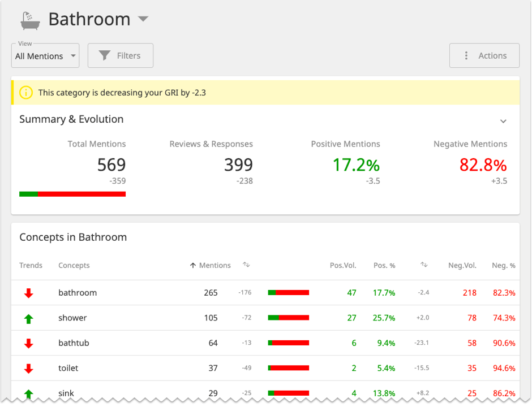Screen dimensions: 532x407
Task: Click the -23.1 change value for bathtub
Action: pos(422,343)
